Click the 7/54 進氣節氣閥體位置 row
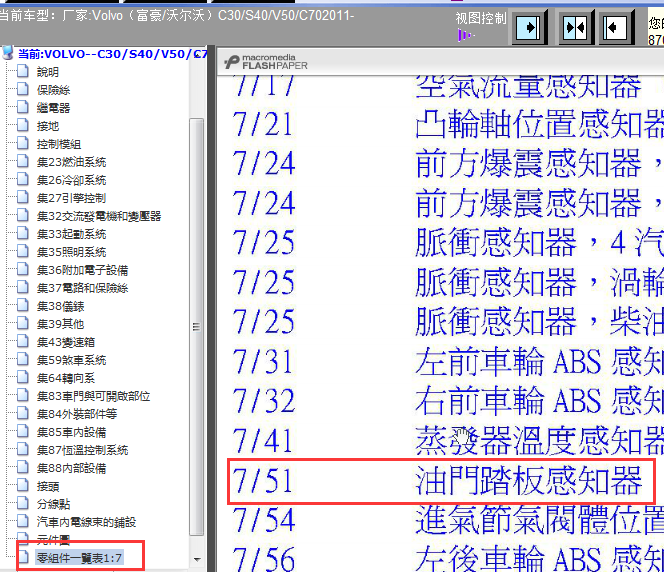Screen dimensions: 664x572 [x=448, y=520]
